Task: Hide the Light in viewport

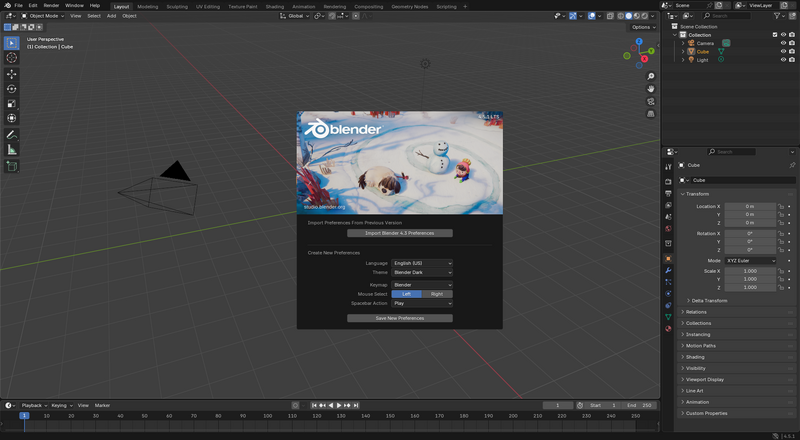Action: point(783,59)
